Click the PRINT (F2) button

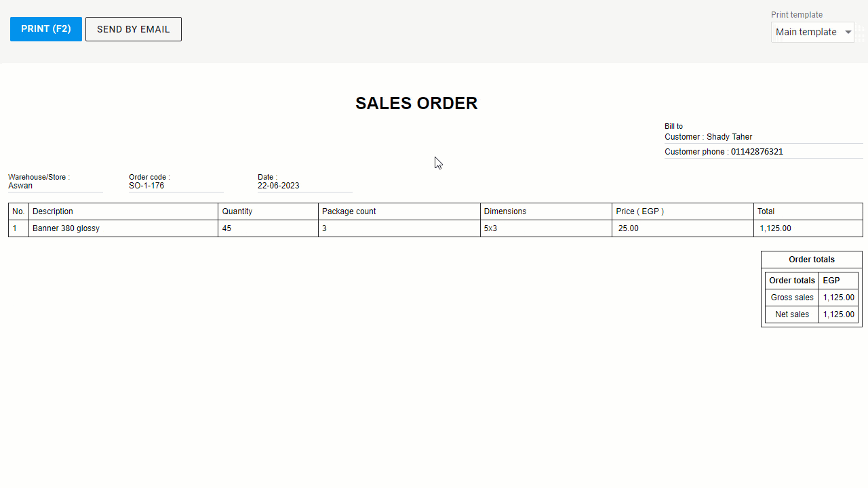click(x=46, y=29)
